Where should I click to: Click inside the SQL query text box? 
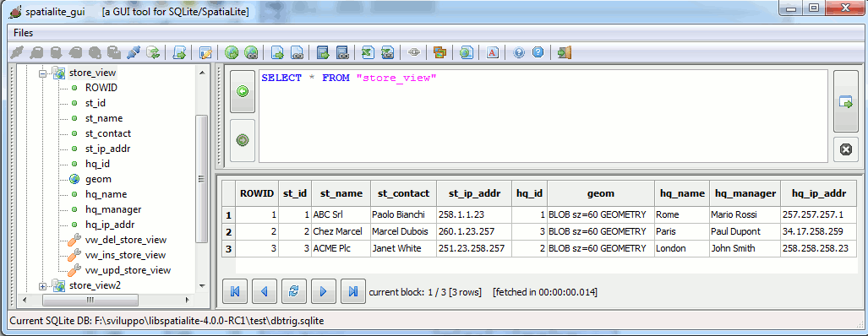click(543, 116)
